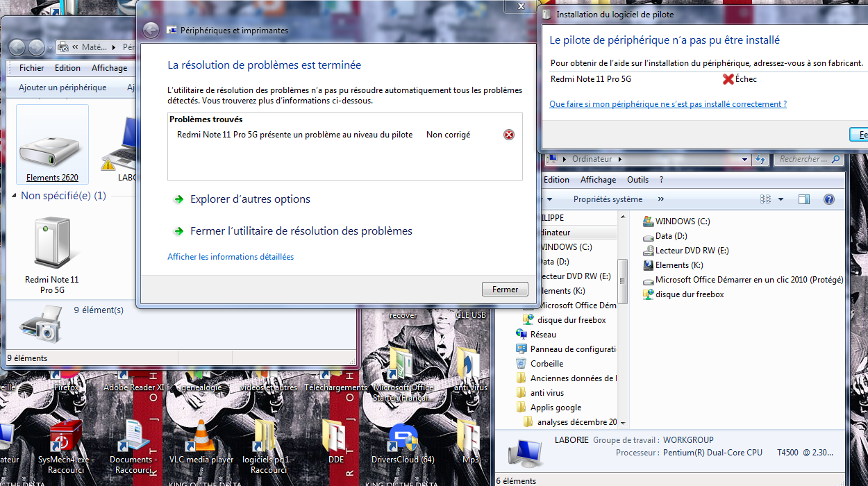
Task: Launch VLC media player desktop shortcut
Action: click(201, 443)
